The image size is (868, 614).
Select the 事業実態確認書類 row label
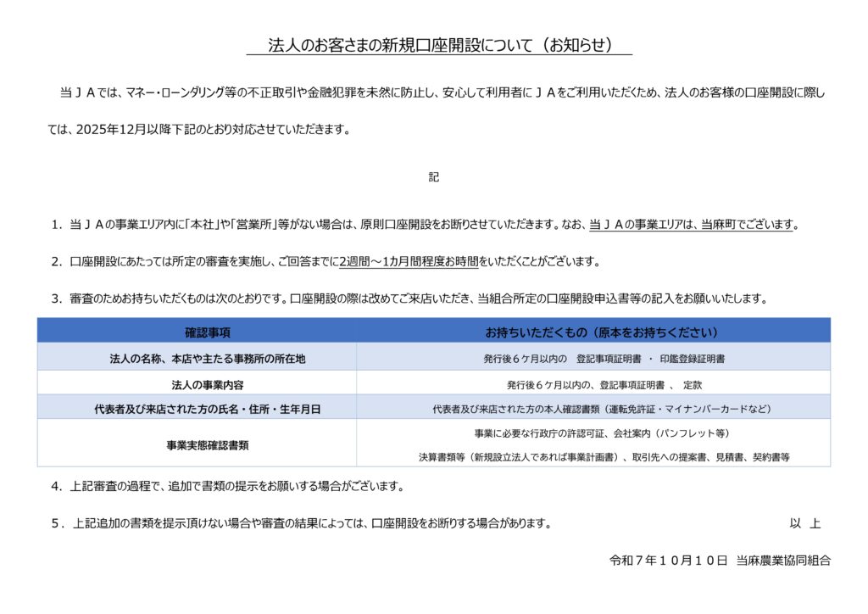click(x=197, y=444)
